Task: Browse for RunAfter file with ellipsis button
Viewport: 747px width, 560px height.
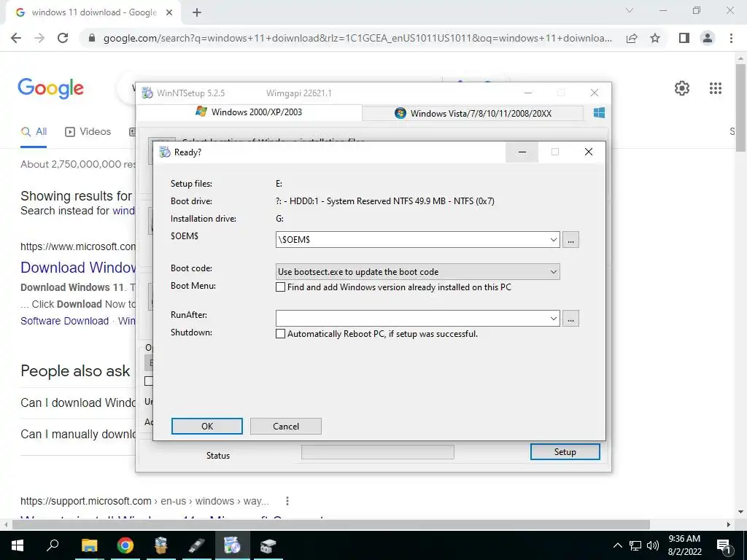Action: click(570, 318)
